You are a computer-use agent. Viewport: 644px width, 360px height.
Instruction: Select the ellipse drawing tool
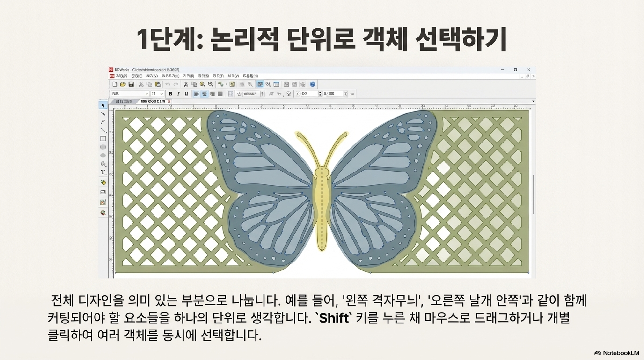tap(103, 155)
